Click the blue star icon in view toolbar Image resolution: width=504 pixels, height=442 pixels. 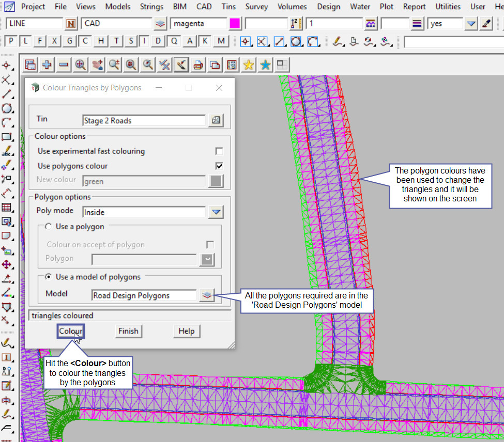pyautogui.click(x=265, y=65)
